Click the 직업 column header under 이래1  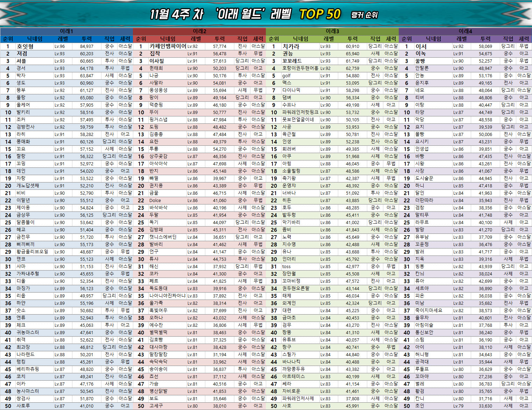109,39
